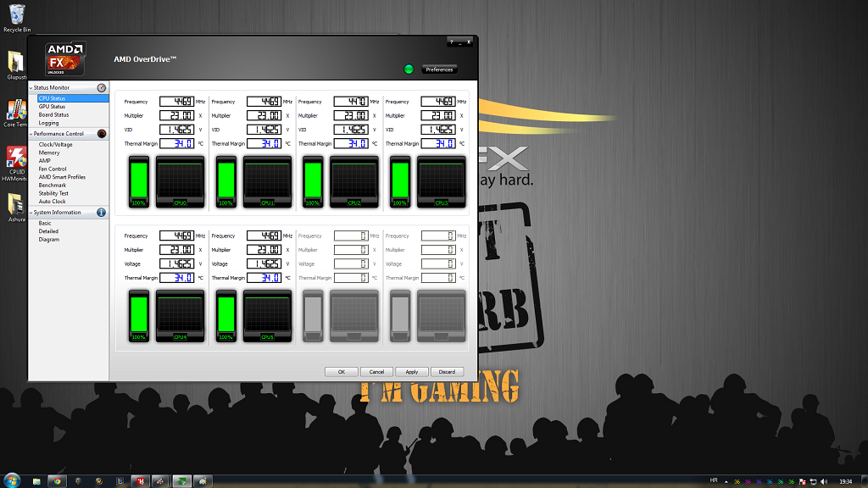The width and height of the screenshot is (868, 488).
Task: Click CPU3 100% load bar
Action: coord(400,181)
